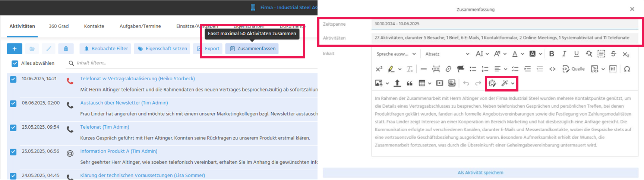Click the trash delete icon in toolbar
Image resolution: width=644 pixels, height=180 pixels.
66,49
